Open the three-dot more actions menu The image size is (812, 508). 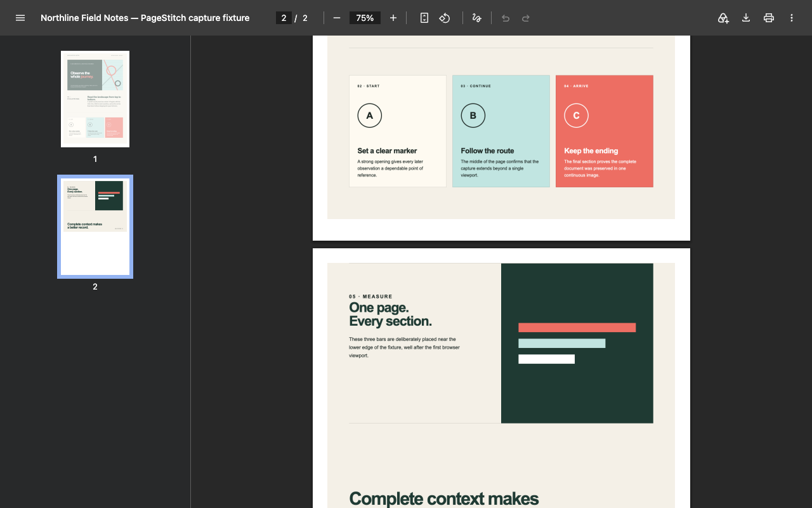coord(792,18)
